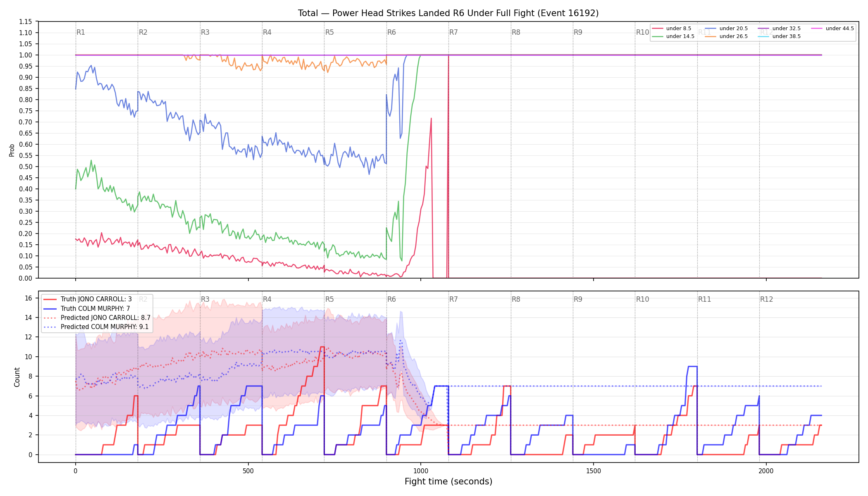Click the R8 round marker in the count chart
868x496 pixels.
point(516,299)
